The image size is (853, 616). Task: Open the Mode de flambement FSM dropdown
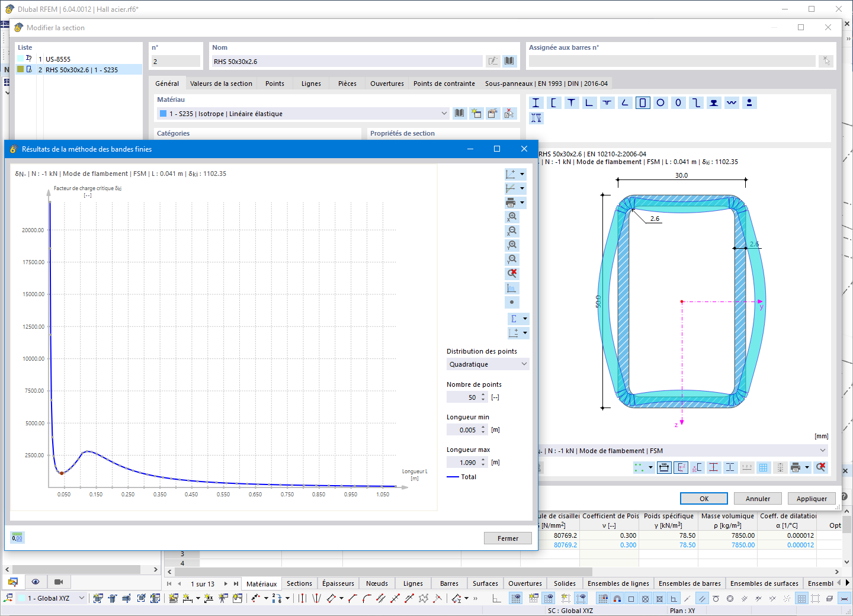[x=822, y=451]
